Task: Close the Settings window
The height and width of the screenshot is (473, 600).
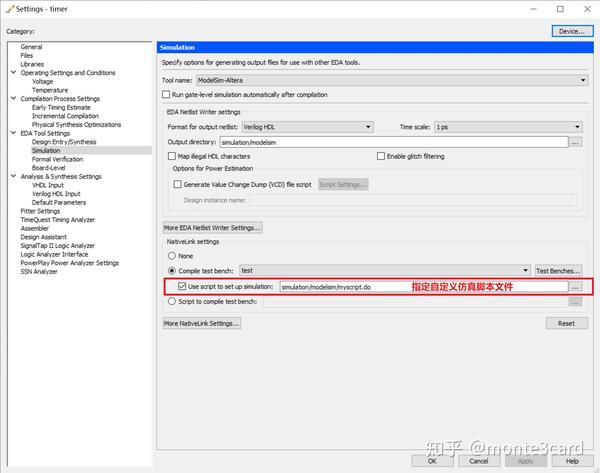Action: [587, 9]
